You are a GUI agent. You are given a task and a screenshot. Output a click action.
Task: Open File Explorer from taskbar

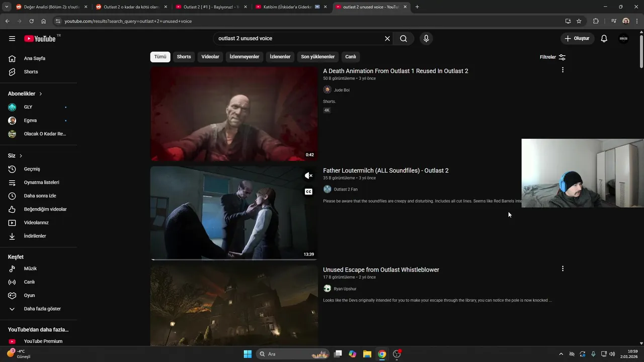tap(367, 354)
